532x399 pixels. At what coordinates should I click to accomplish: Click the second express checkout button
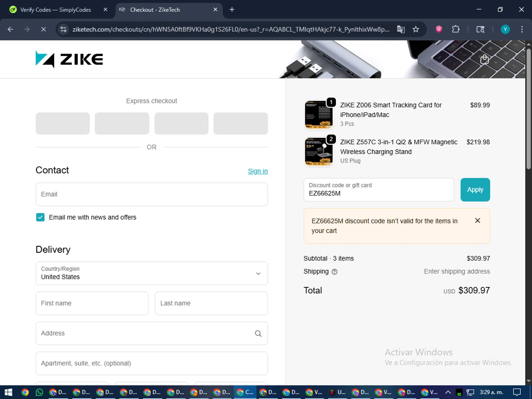[x=122, y=123]
